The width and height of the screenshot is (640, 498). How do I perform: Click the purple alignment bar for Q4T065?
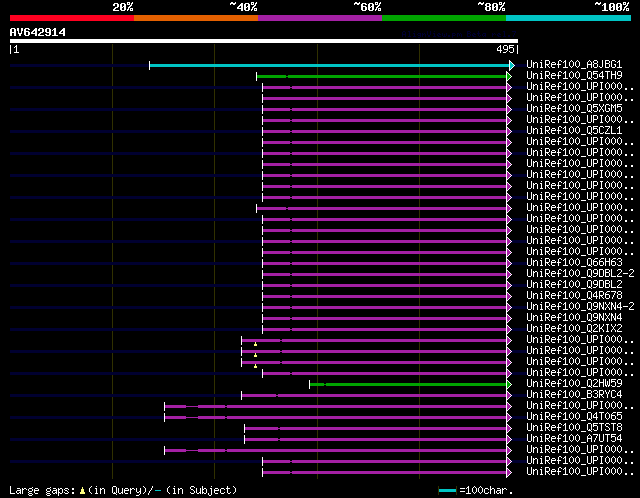click(336, 418)
